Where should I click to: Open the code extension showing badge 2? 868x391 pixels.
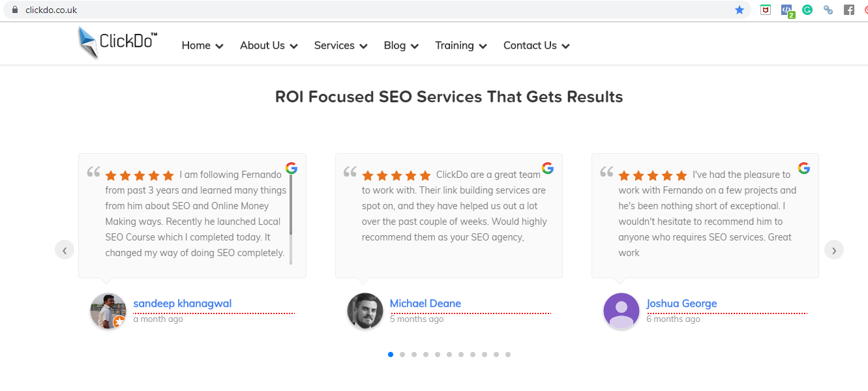(x=786, y=10)
